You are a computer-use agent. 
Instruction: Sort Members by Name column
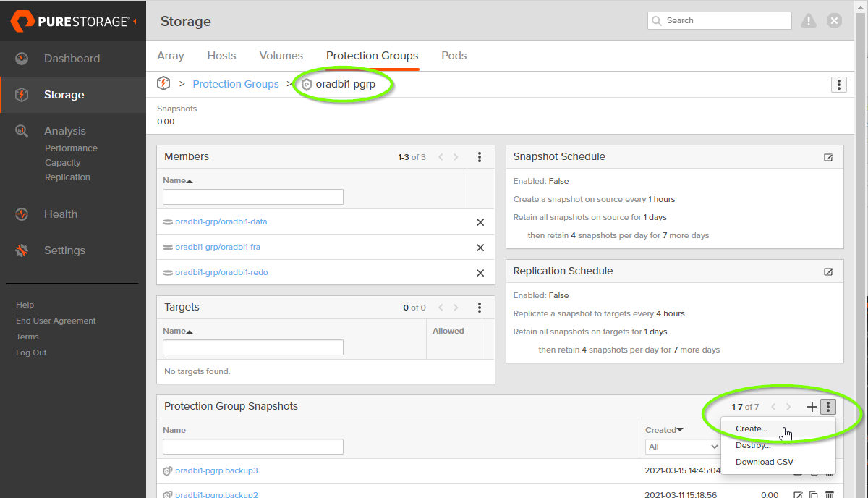(x=178, y=180)
